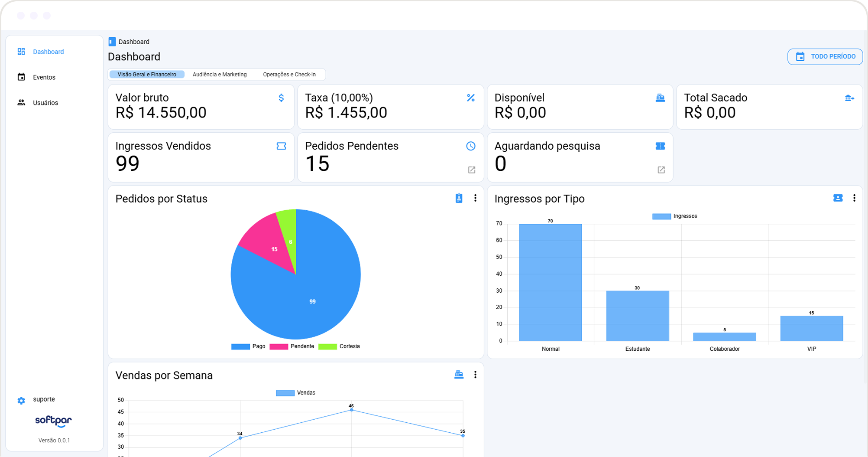This screenshot has width=868, height=457.
Task: Toggle the Vendas series legend
Action: 295,393
